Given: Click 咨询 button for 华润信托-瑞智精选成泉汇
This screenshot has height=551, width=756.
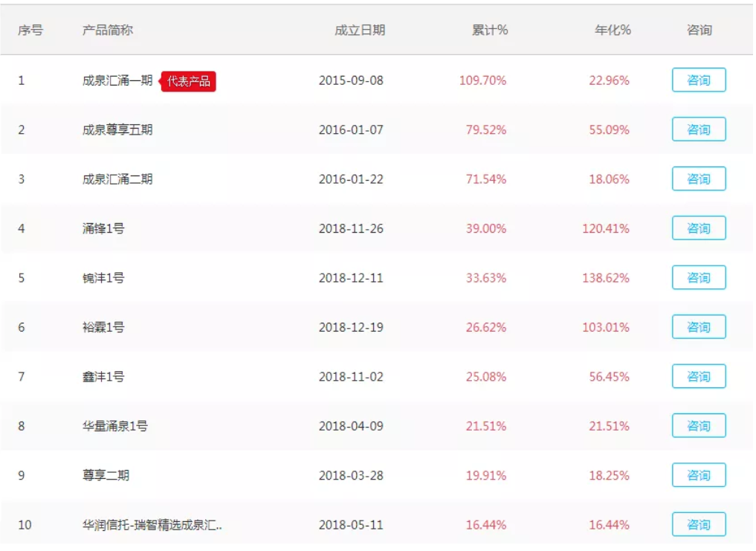Looking at the screenshot, I should (699, 524).
